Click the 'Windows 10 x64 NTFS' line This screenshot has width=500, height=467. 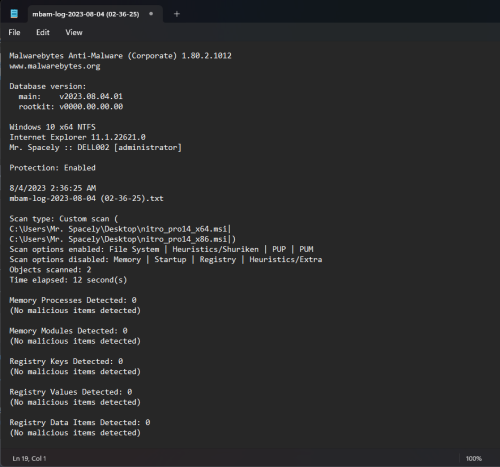(x=52, y=127)
